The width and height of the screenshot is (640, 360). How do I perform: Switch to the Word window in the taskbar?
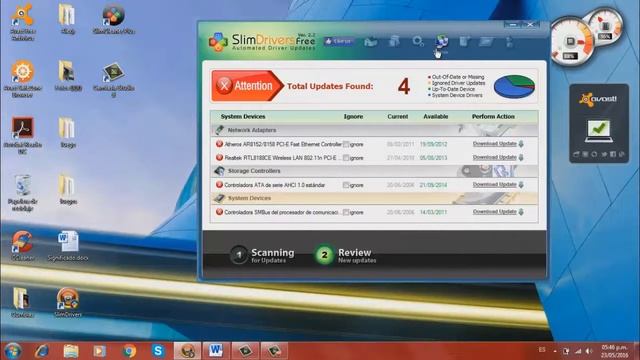pyautogui.click(x=216, y=351)
